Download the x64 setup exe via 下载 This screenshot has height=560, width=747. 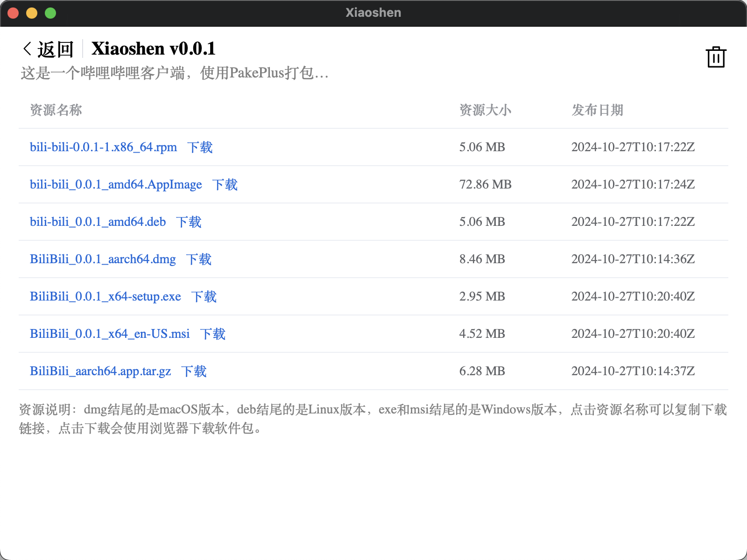point(204,296)
